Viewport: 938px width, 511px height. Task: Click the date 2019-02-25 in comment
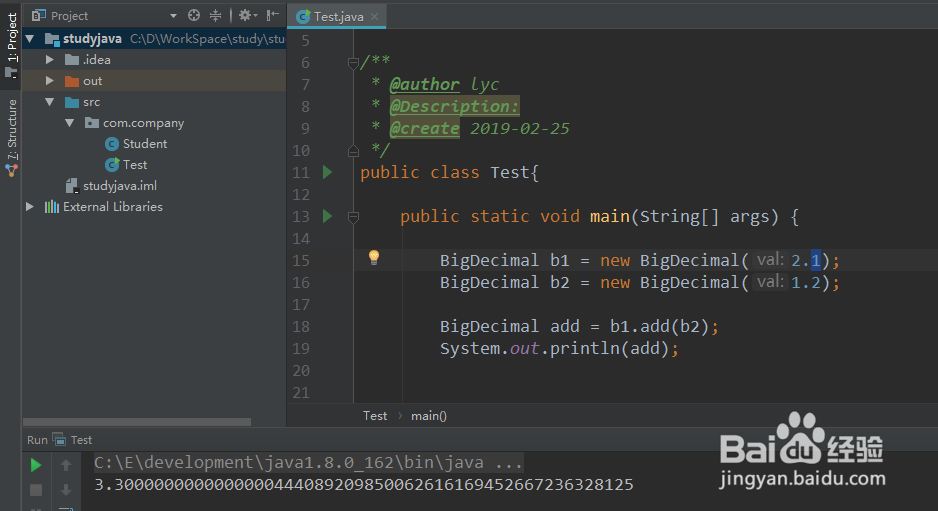pos(520,129)
